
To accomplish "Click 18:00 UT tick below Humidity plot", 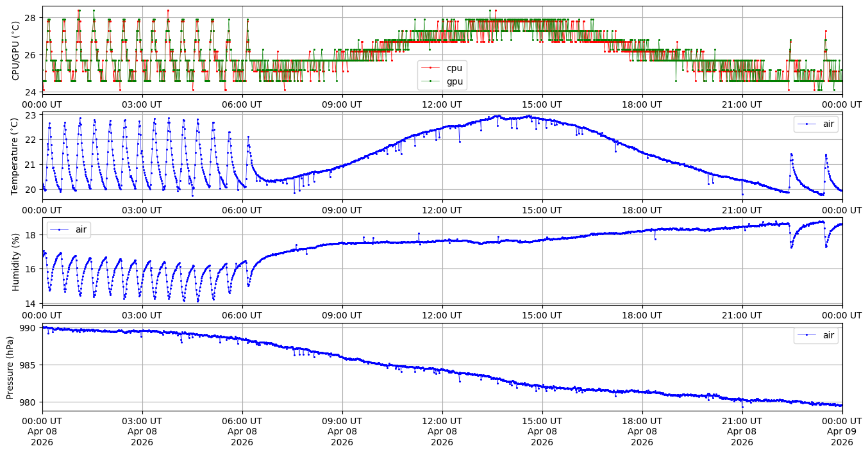I will pyautogui.click(x=642, y=315).
